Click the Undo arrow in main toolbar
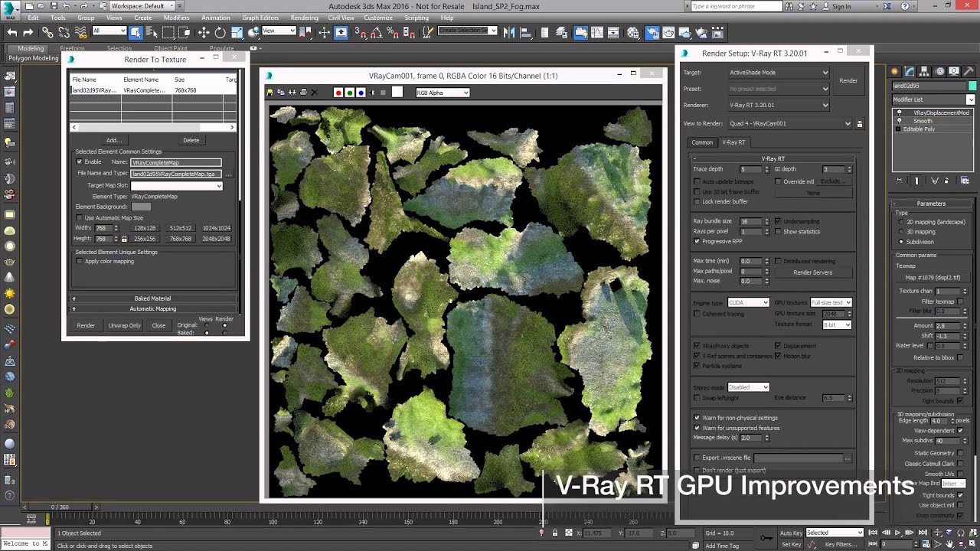The image size is (980, 551). pos(11,32)
